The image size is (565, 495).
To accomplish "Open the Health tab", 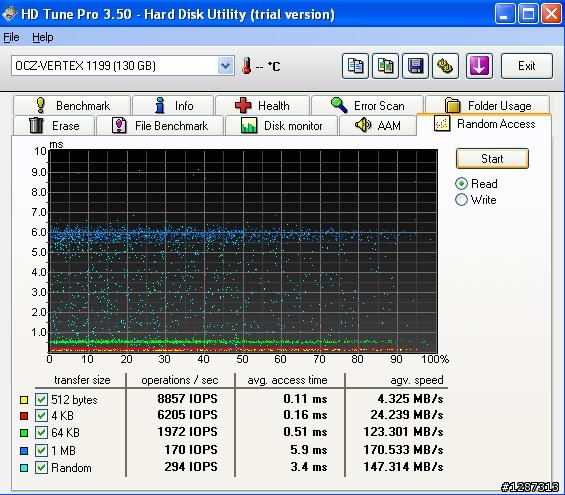I will 262,106.
